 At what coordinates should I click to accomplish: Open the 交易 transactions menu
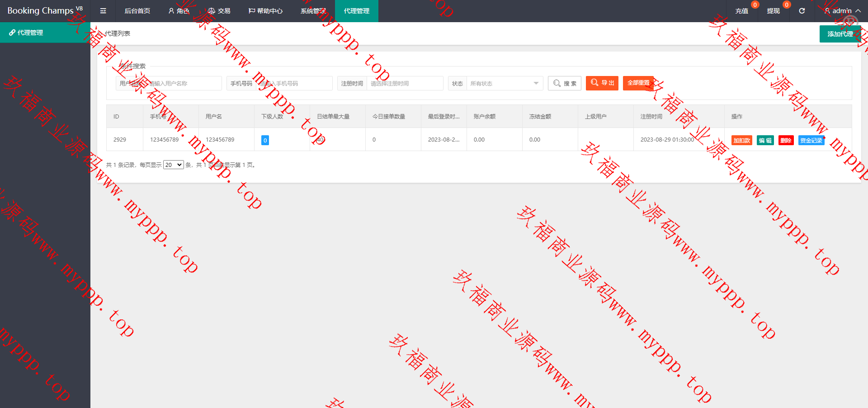(x=219, y=11)
